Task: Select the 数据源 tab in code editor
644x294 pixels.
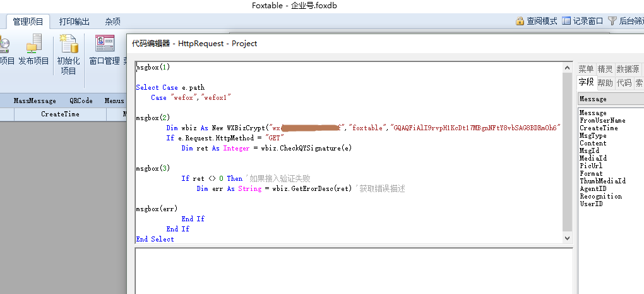Action: click(x=628, y=69)
